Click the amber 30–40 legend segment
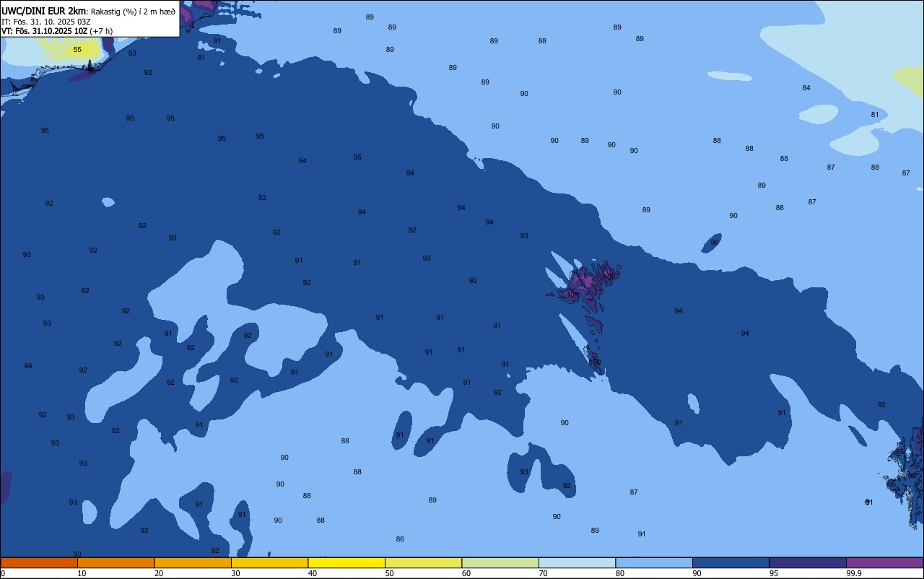The height and width of the screenshot is (579, 924). (269, 562)
